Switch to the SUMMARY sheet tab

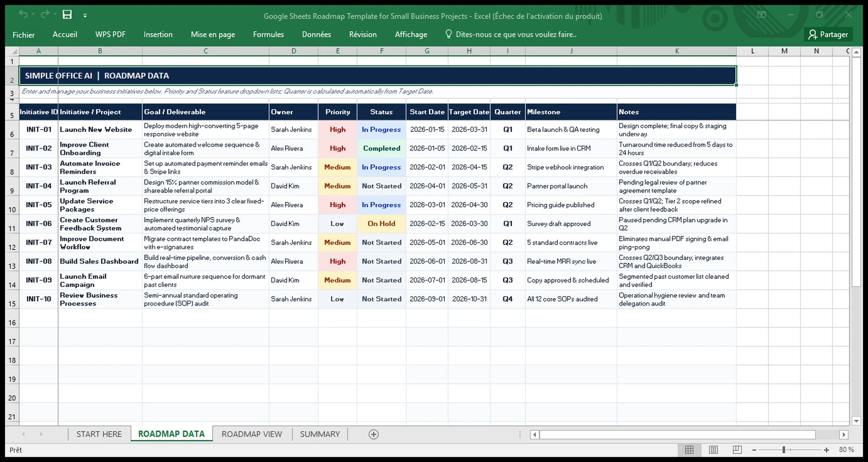(x=320, y=434)
